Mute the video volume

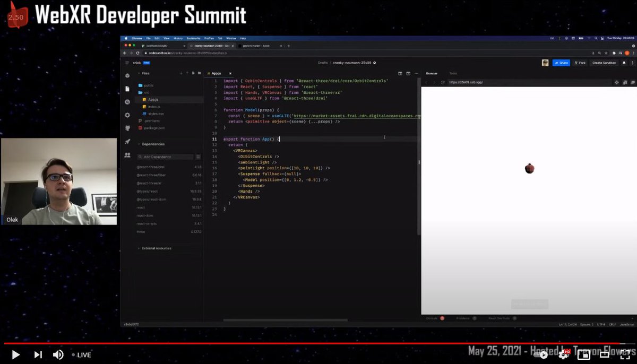[x=58, y=354]
